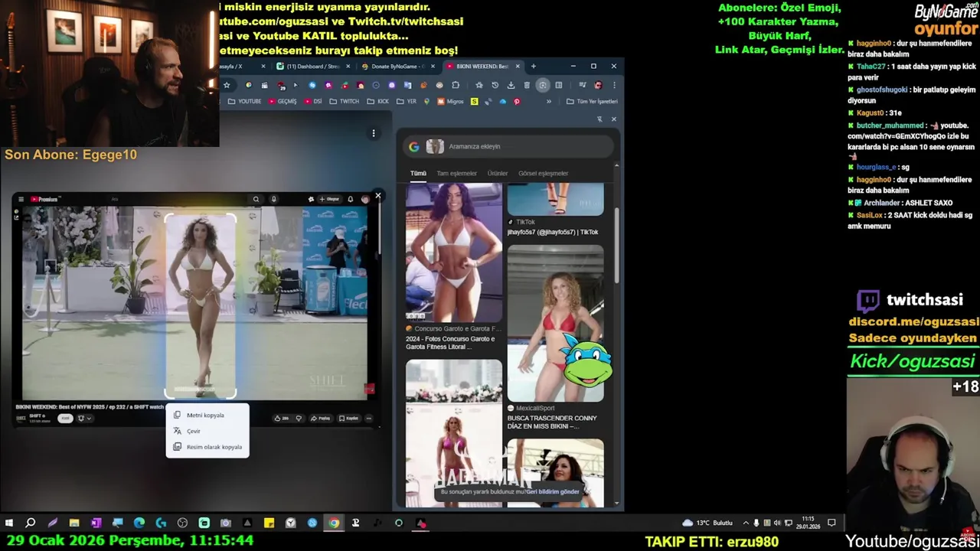Image resolution: width=980 pixels, height=551 pixels.
Task: Open the TWITCH bookmark folder
Action: (345, 101)
